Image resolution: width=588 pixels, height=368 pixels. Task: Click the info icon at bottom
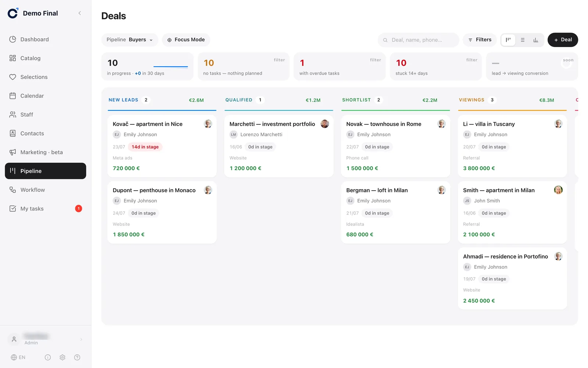[x=48, y=357]
